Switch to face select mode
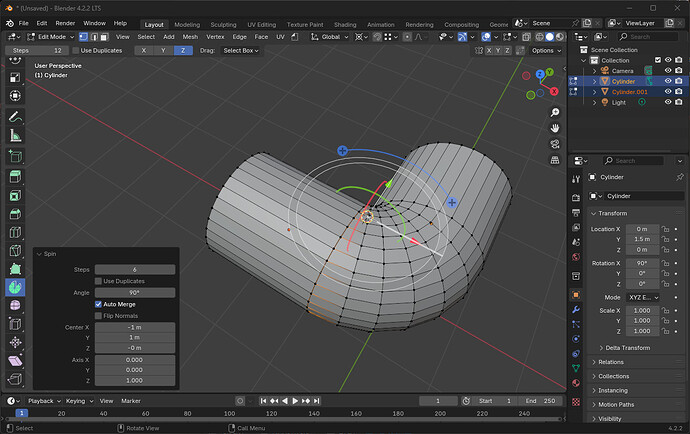690x434 pixels. click(x=104, y=37)
